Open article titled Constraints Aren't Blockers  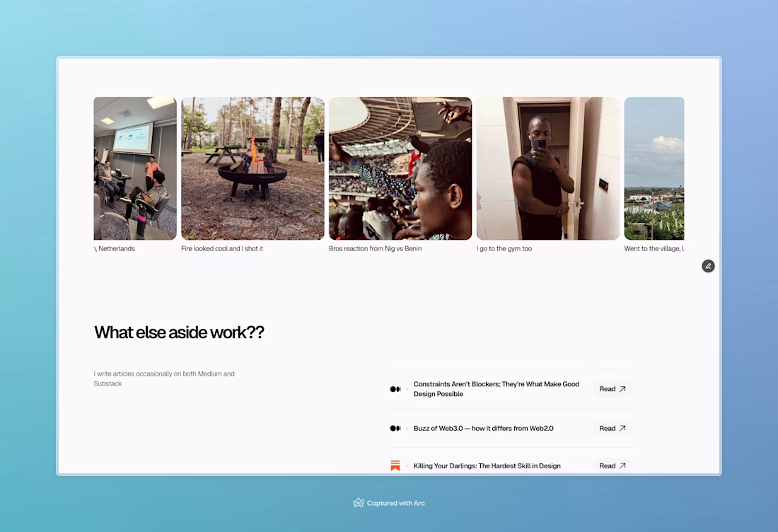497,389
